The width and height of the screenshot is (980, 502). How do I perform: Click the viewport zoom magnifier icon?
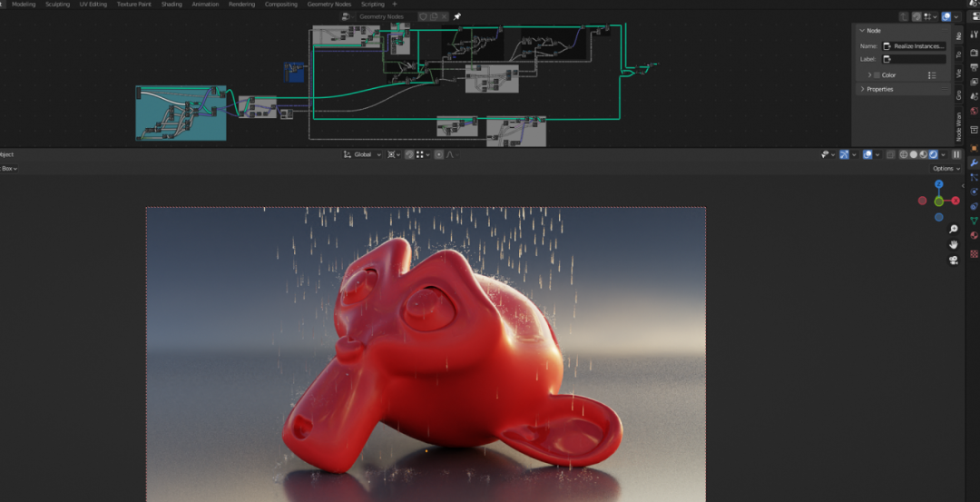(x=953, y=229)
